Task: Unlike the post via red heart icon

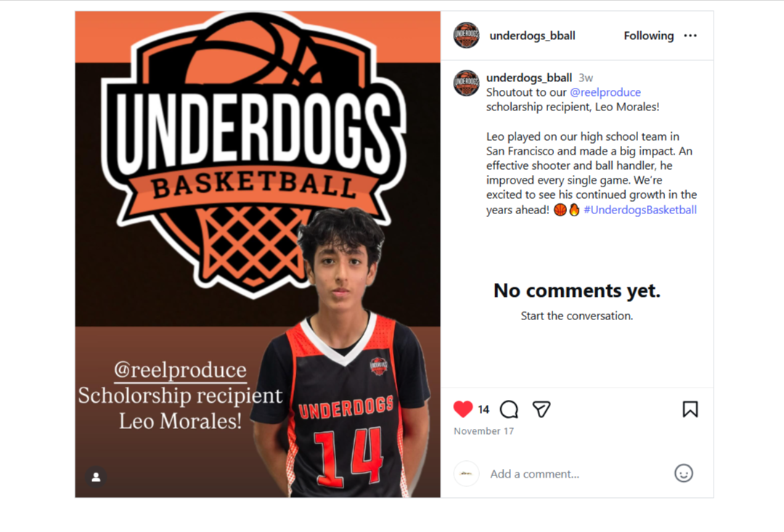Action: click(x=463, y=409)
